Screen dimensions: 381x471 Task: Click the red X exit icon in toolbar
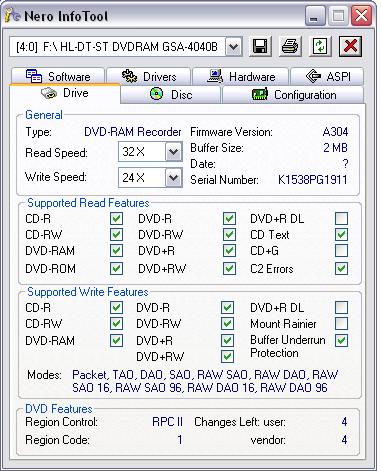pos(350,46)
